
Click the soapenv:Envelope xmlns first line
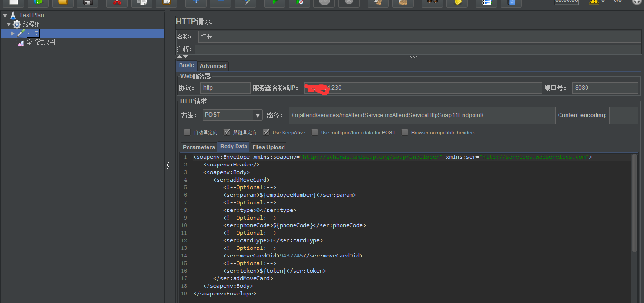point(393,157)
